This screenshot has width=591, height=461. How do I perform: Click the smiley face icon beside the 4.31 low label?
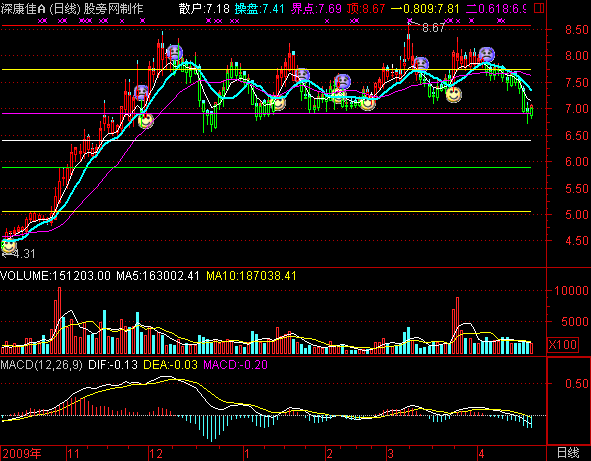tap(8, 245)
